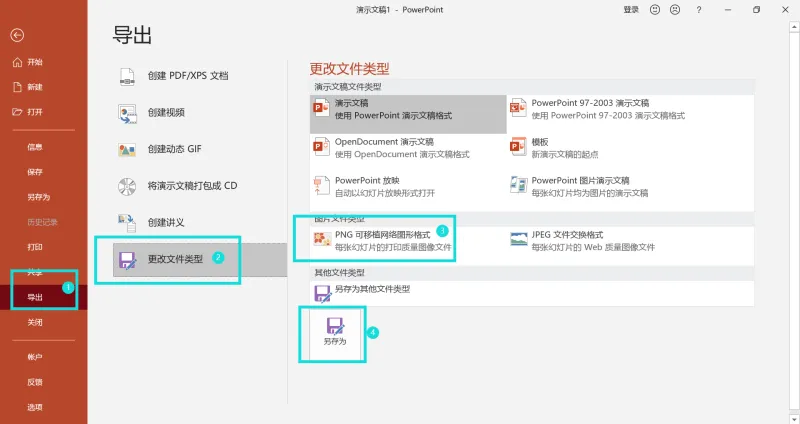Click the 更改文件类型 floppy disk icon

(127, 260)
